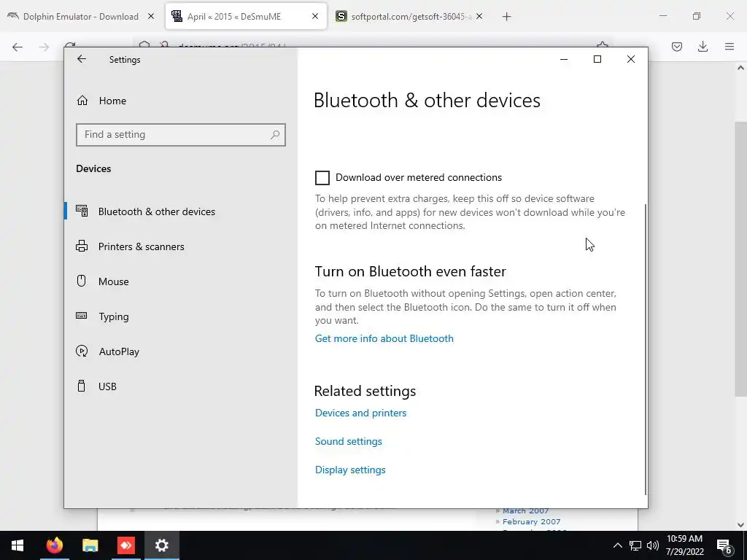Click the red AnyDesk taskbar icon
Screen dimensions: 747x560
(126, 545)
